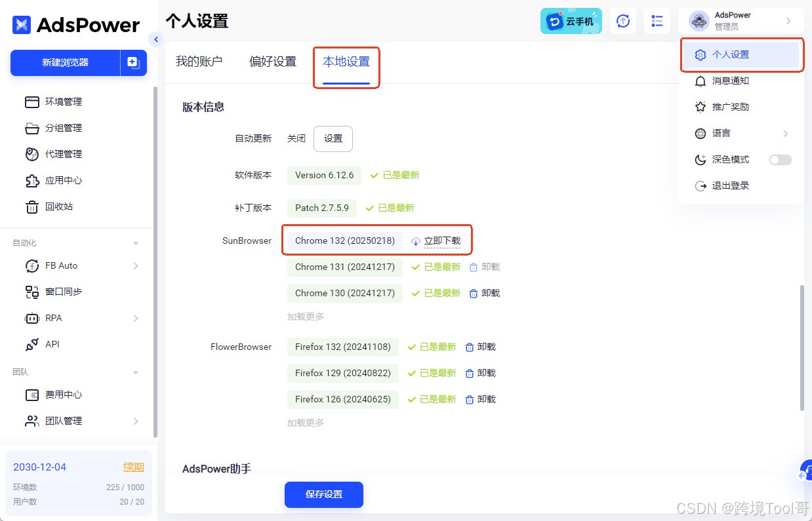Screen dimensions: 812x521
Task: Click the AdsPower logo
Action: click(x=76, y=25)
